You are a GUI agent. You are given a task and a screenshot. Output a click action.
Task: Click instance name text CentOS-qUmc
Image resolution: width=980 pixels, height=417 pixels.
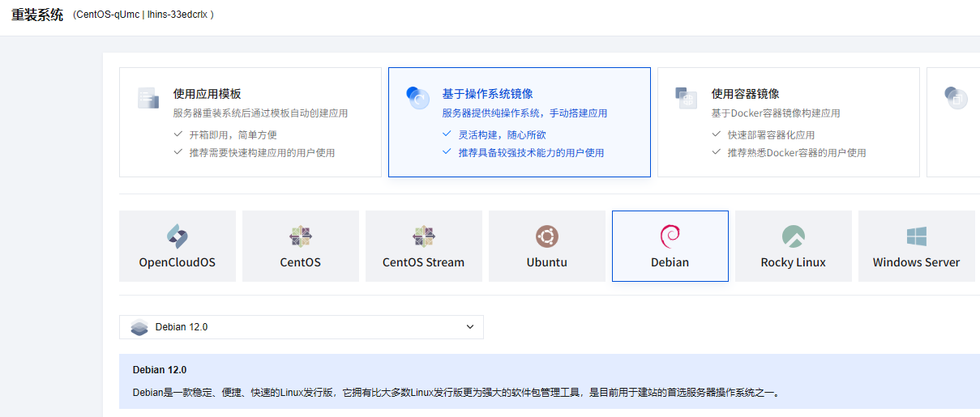click(x=109, y=15)
